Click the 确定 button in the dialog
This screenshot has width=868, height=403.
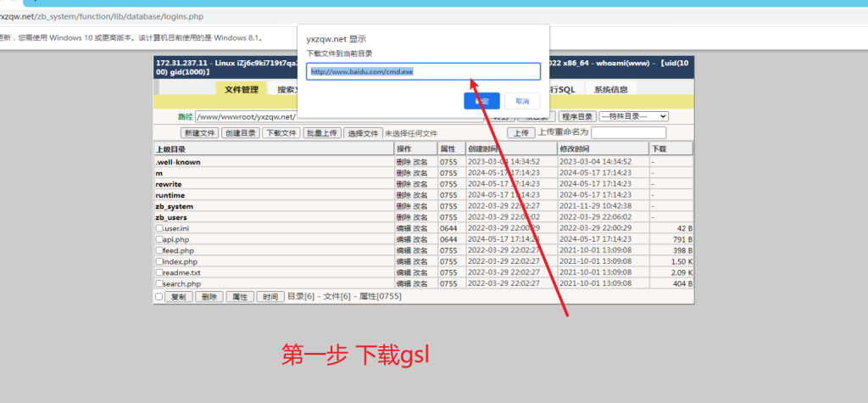(481, 101)
